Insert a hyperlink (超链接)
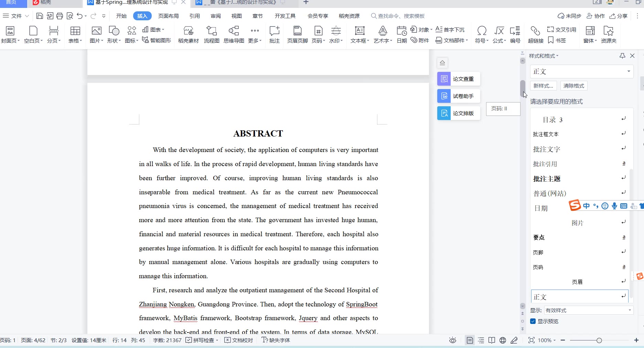 535,34
